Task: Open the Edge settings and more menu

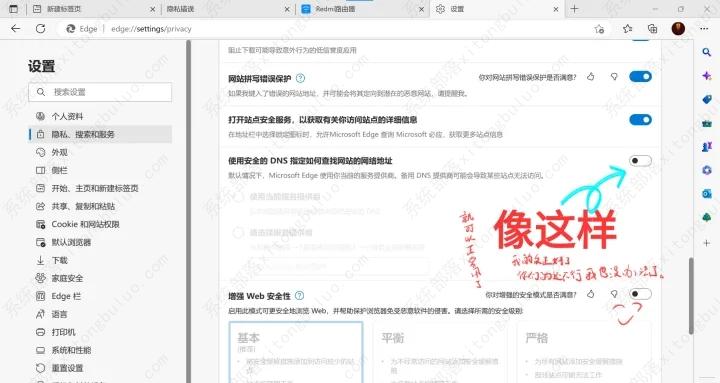Action: pyautogui.click(x=704, y=29)
